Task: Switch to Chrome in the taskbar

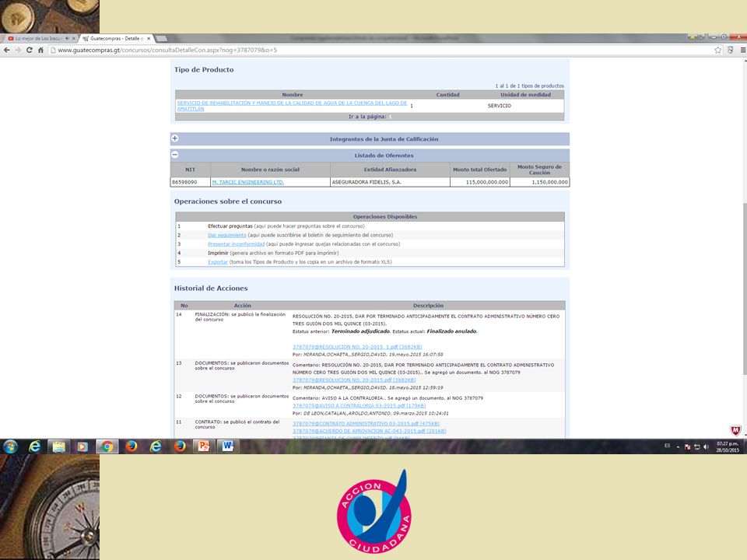Action: pos(107,446)
